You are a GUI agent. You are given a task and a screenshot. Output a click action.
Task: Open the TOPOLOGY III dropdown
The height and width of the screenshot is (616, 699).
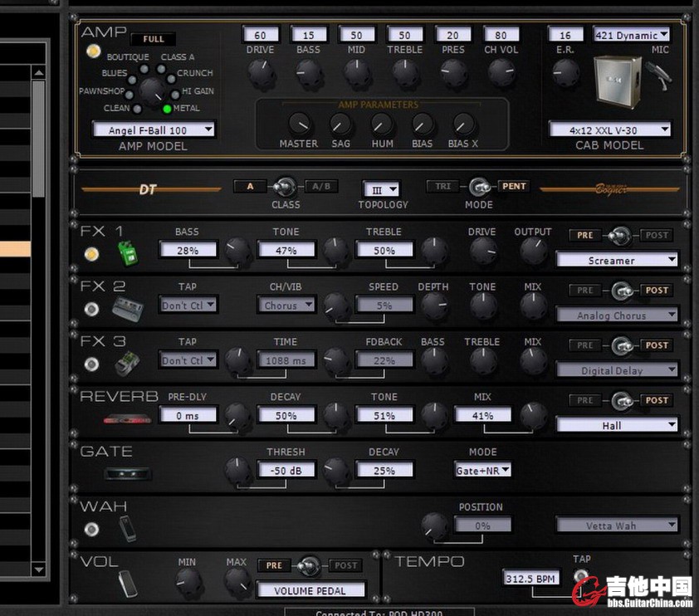click(381, 190)
